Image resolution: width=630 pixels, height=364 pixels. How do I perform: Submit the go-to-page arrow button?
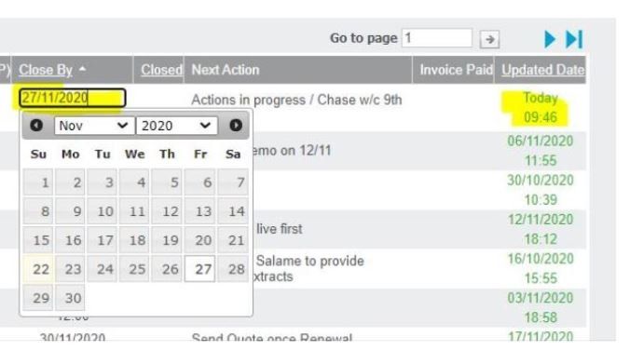coord(489,39)
